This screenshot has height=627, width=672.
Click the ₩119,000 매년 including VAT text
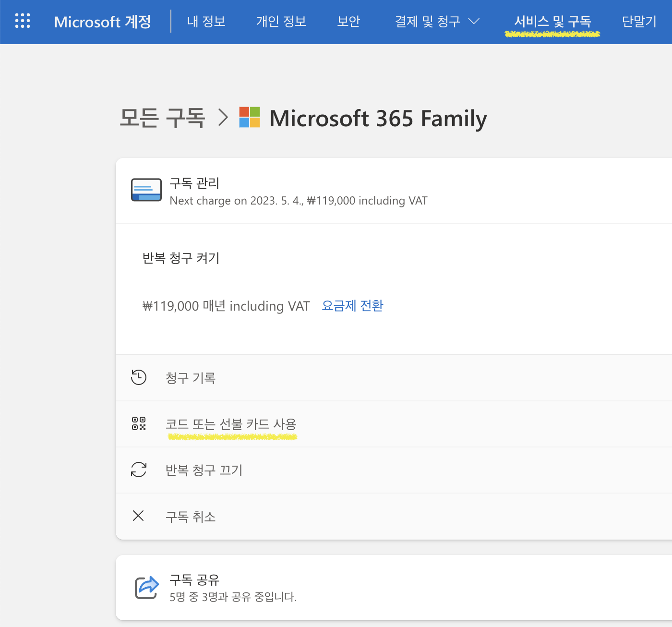pos(226,306)
